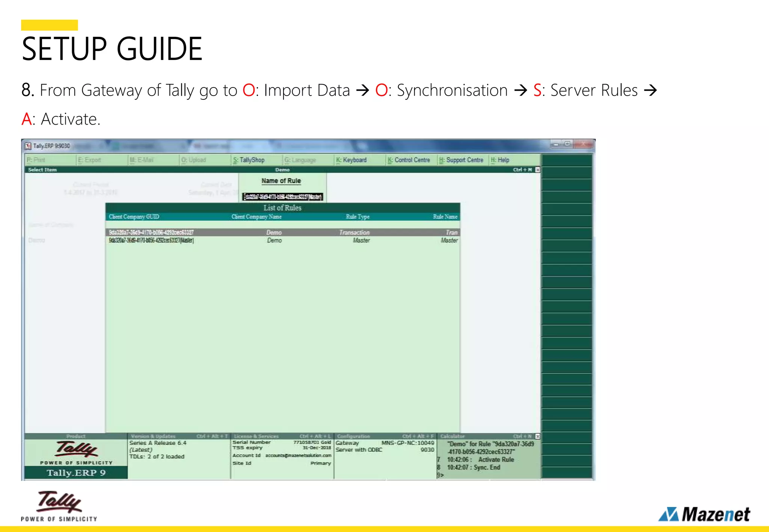769x532 pixels.
Task: Click the calculator prompt line 9>
Action: click(440, 475)
